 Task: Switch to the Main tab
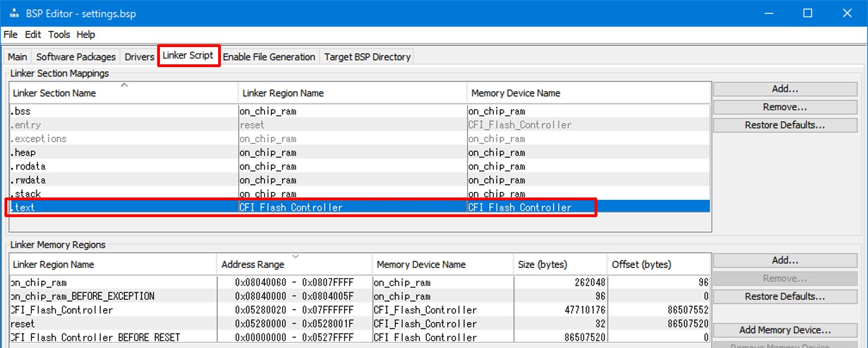[17, 57]
